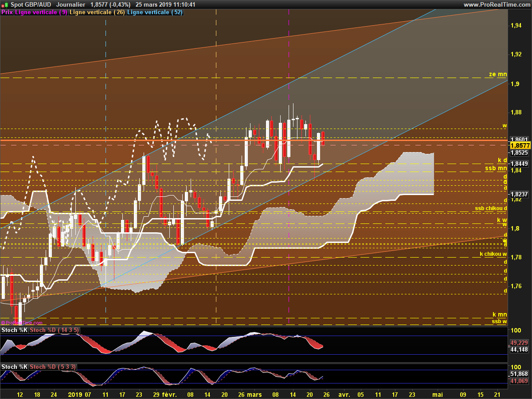
Task: Click the Stoch %K label of (14 3 5) panel
Action: (15, 330)
